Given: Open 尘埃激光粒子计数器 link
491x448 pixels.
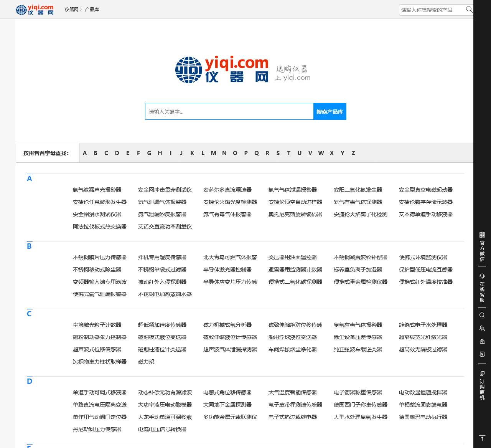Looking at the screenshot, I should (97, 325).
